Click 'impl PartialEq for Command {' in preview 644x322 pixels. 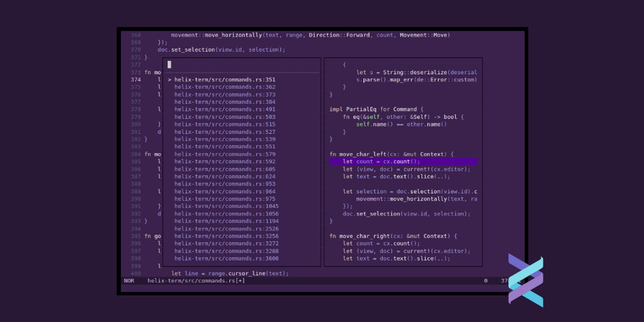(x=376, y=109)
